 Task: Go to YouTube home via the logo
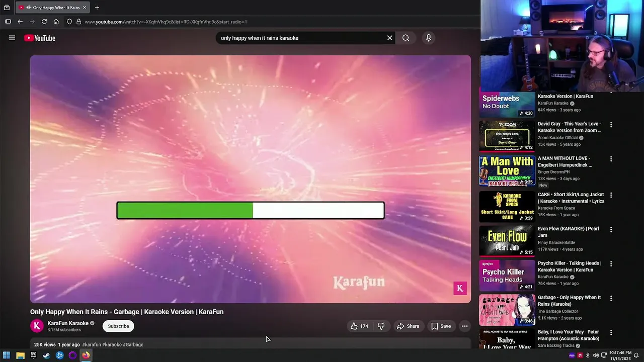point(40,38)
